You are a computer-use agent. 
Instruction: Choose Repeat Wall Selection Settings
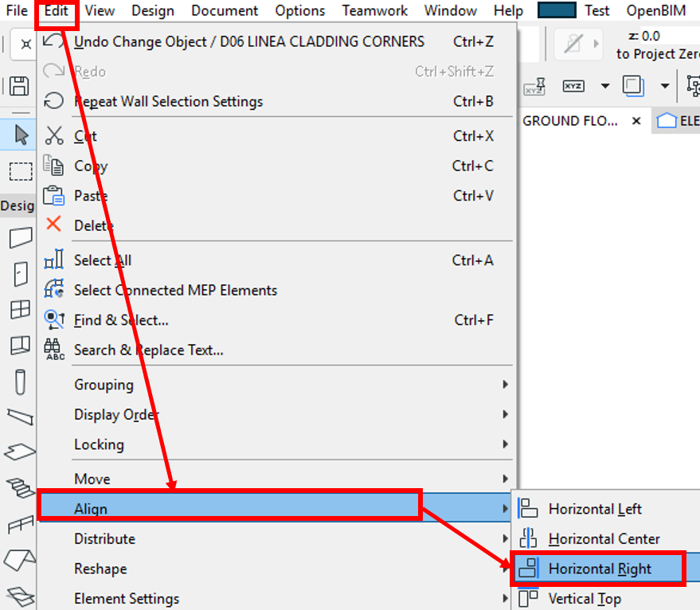coord(277,101)
